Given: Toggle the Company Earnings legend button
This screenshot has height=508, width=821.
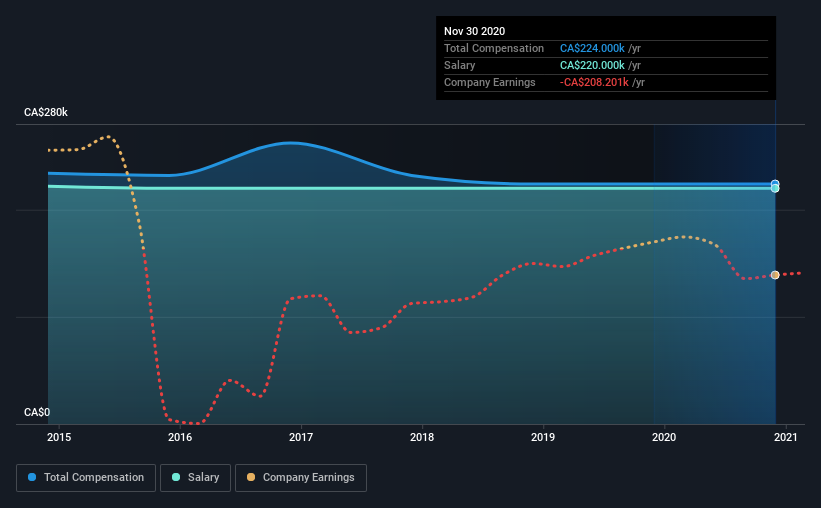Looking at the screenshot, I should pos(301,478).
